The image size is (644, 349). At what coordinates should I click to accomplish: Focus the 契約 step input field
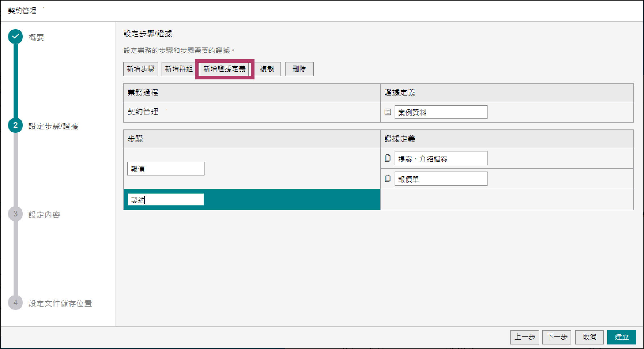point(166,200)
